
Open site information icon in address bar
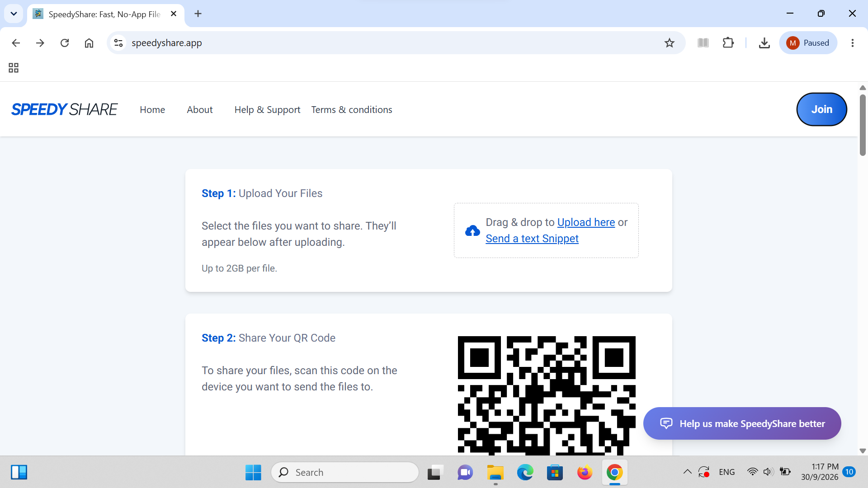click(x=118, y=43)
